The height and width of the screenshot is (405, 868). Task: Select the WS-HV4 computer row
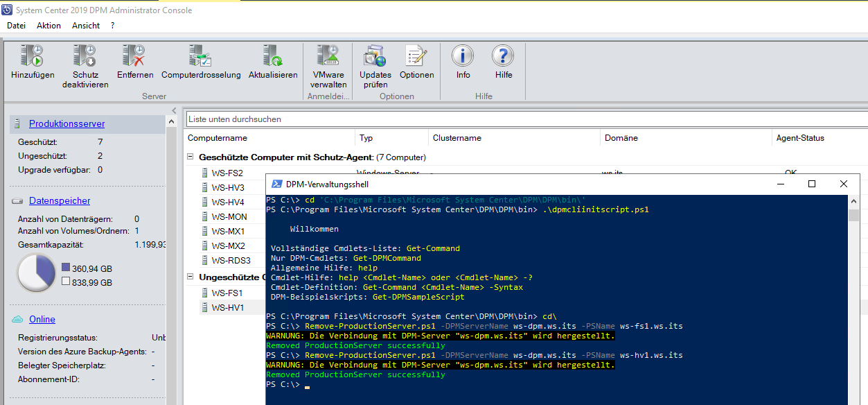pyautogui.click(x=227, y=202)
